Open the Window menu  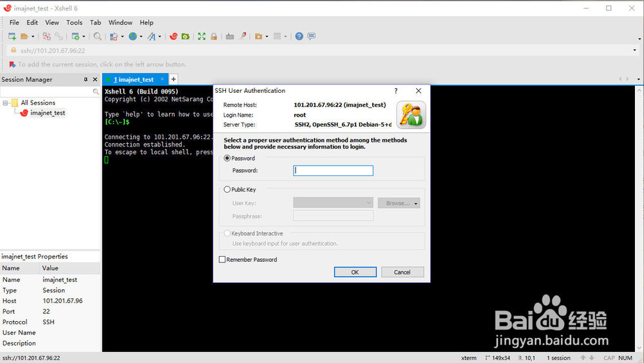(120, 23)
